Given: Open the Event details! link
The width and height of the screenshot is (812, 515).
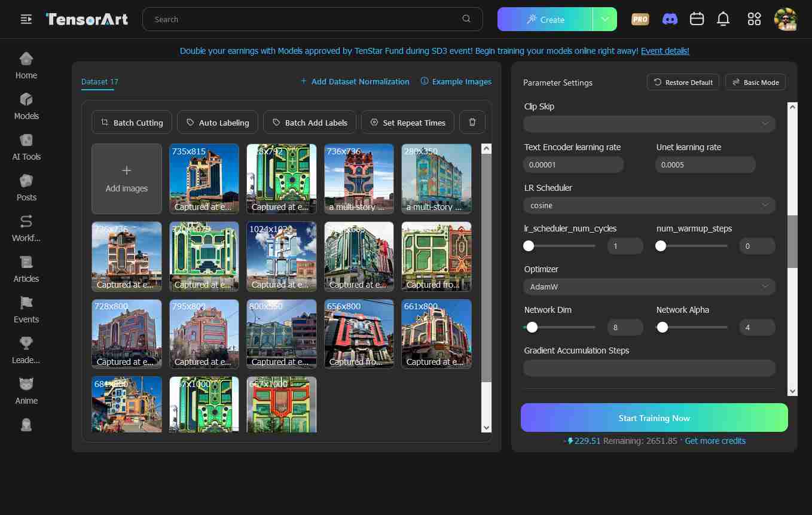Looking at the screenshot, I should (665, 51).
